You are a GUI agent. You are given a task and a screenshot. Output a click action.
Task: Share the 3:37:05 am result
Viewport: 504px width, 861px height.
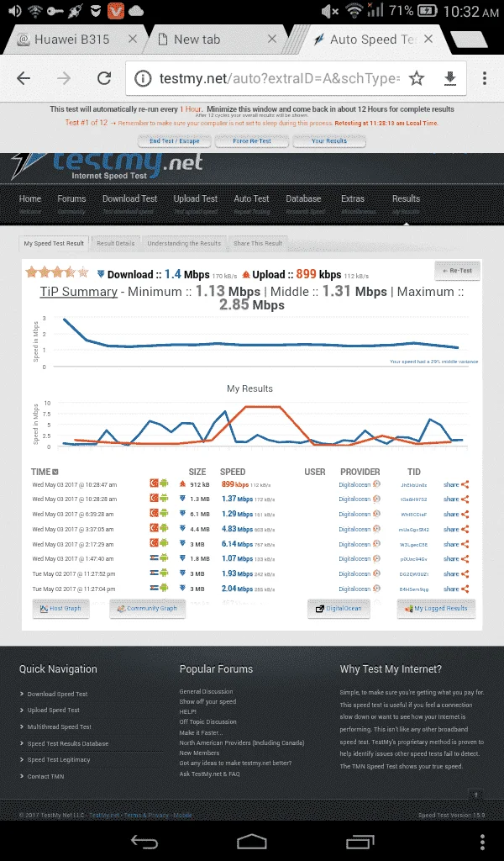tap(456, 530)
